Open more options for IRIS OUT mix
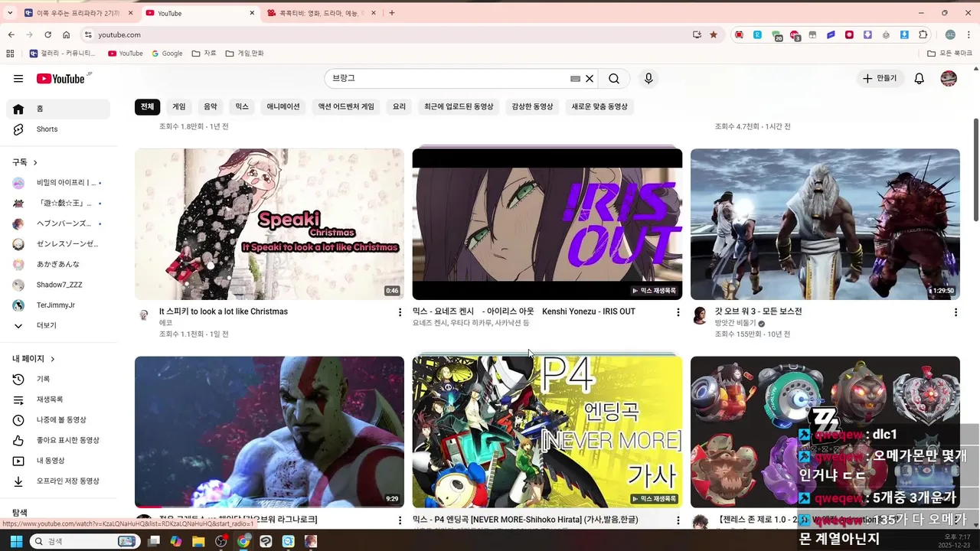Image resolution: width=980 pixels, height=551 pixels. 678,312
